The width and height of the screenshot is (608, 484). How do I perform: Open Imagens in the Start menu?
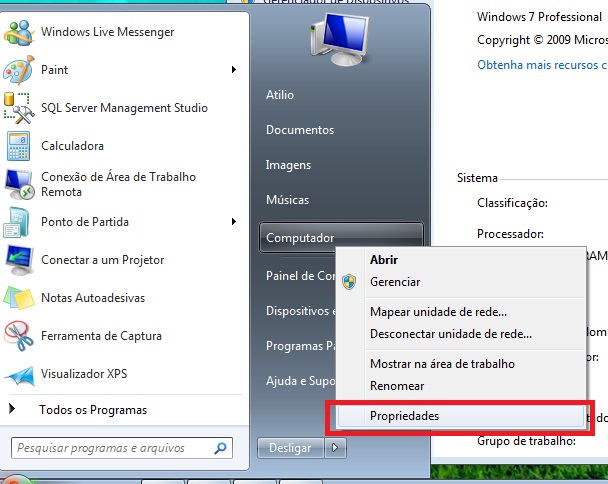pyautogui.click(x=288, y=165)
